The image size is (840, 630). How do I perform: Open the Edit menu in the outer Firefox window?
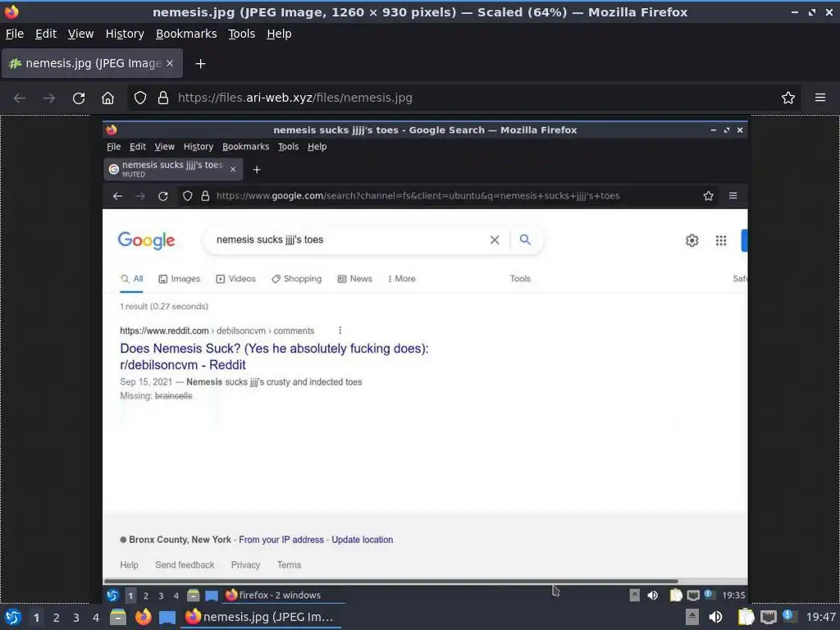point(46,34)
